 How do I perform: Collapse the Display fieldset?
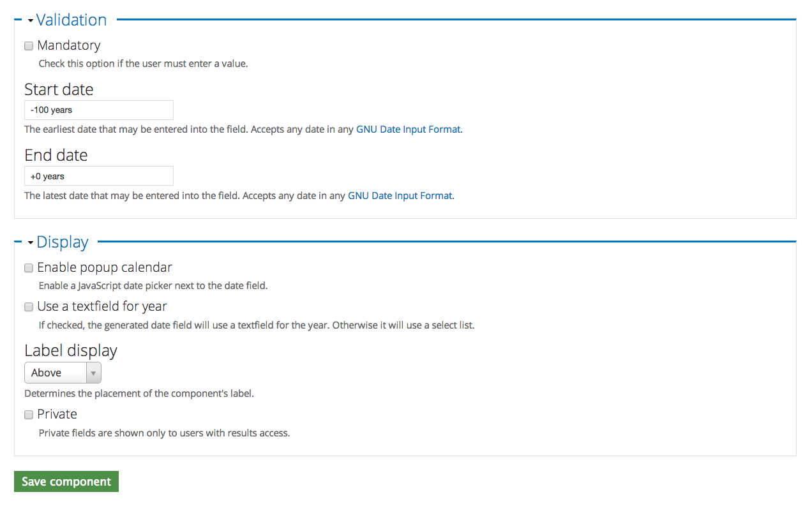(x=62, y=242)
